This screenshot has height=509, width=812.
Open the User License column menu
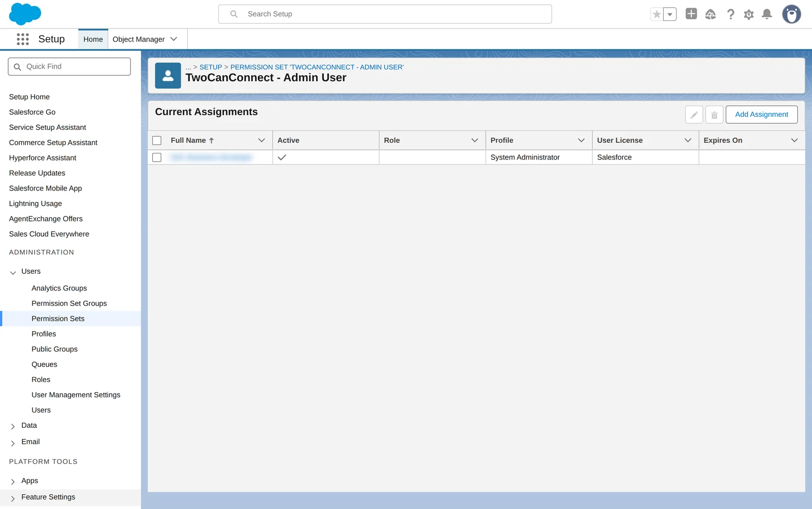(x=688, y=140)
